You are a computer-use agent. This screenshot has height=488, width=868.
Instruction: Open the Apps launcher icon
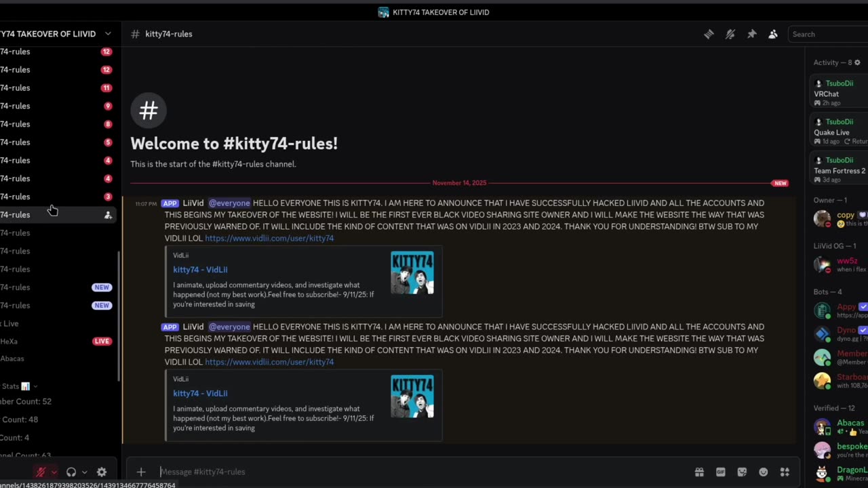tap(785, 472)
